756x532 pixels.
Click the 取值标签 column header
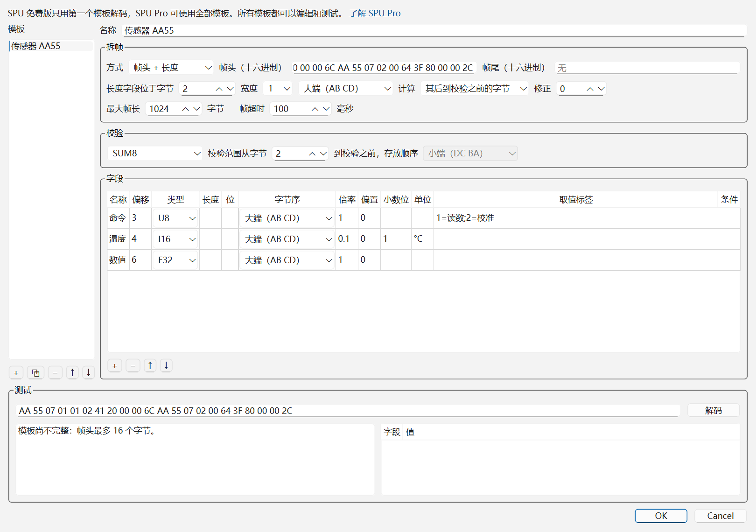(575, 200)
